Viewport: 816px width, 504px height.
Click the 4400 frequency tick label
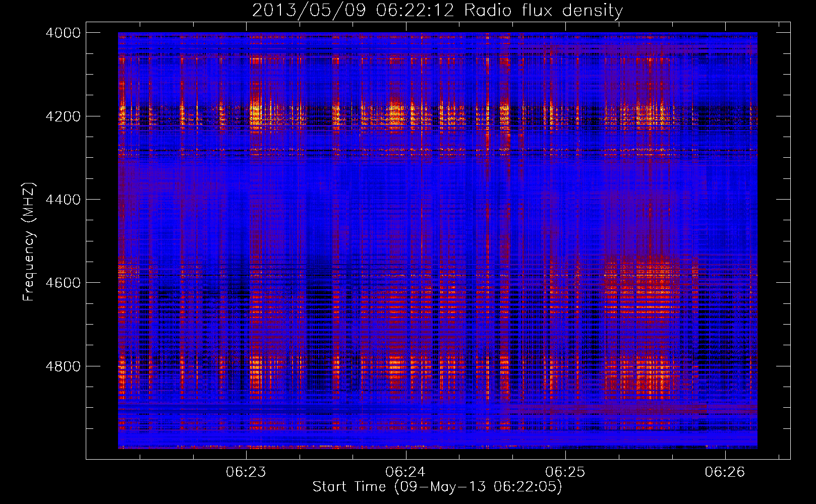click(63, 200)
